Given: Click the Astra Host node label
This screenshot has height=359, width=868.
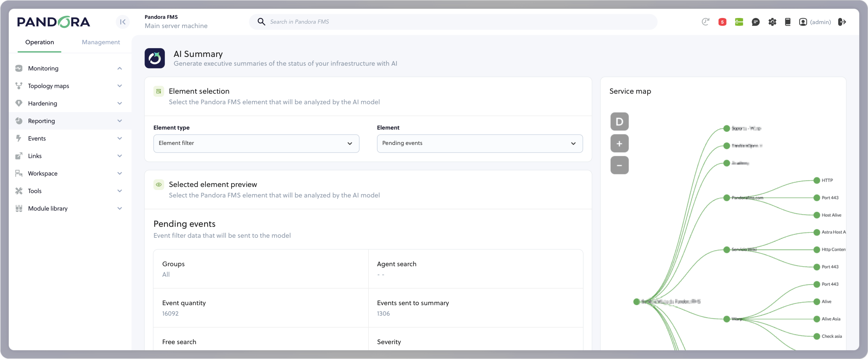Looking at the screenshot, I should pos(833,232).
